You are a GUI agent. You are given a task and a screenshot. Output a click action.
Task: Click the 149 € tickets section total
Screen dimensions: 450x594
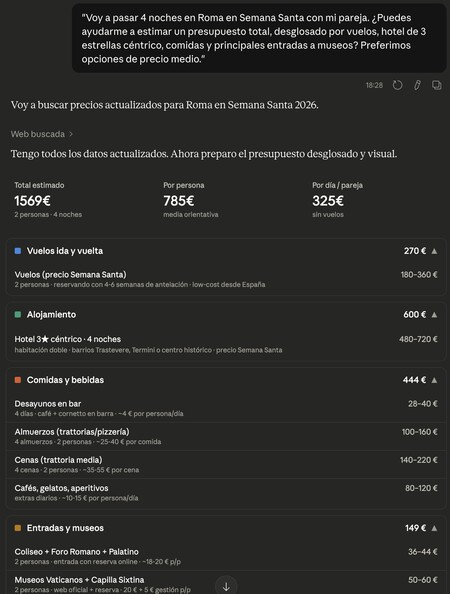[415, 528]
